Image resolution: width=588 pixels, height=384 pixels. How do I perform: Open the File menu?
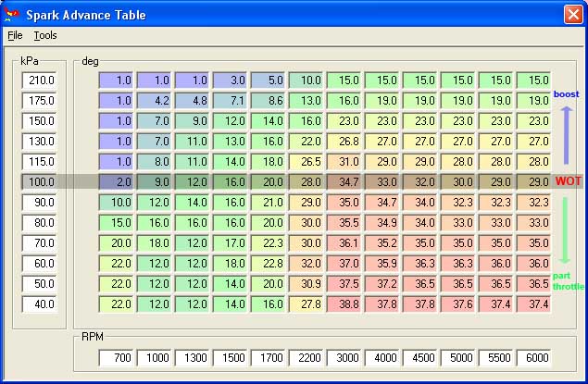pos(14,35)
